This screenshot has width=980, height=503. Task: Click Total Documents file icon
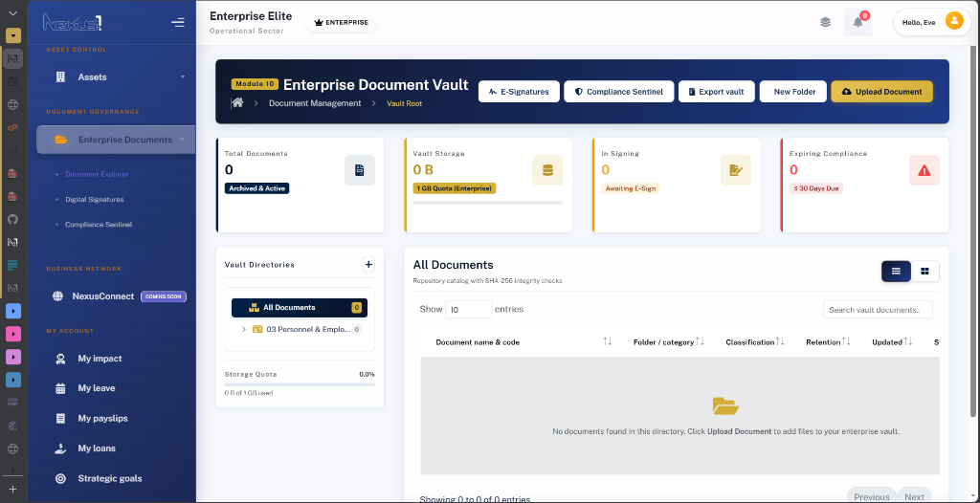point(360,170)
